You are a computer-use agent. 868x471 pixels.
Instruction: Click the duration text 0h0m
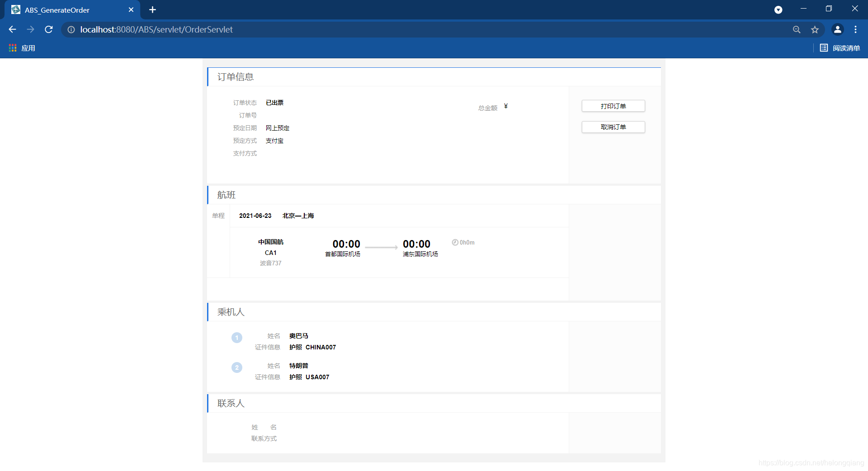tap(467, 242)
